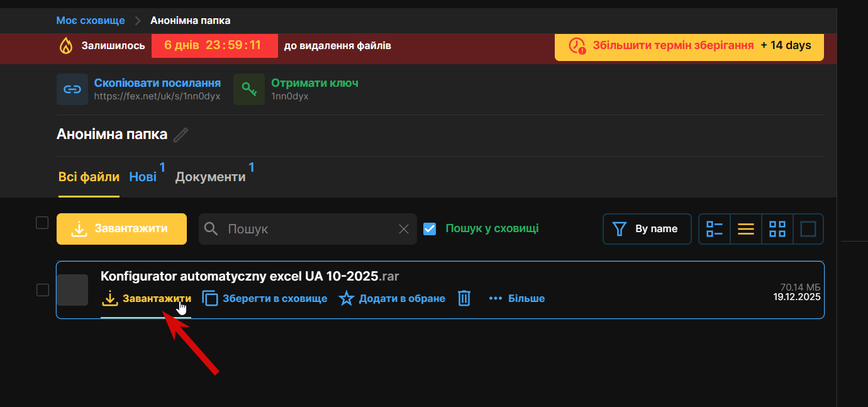This screenshot has height=407, width=868.
Task: Open the By name sort filter dropdown
Action: [x=647, y=229]
